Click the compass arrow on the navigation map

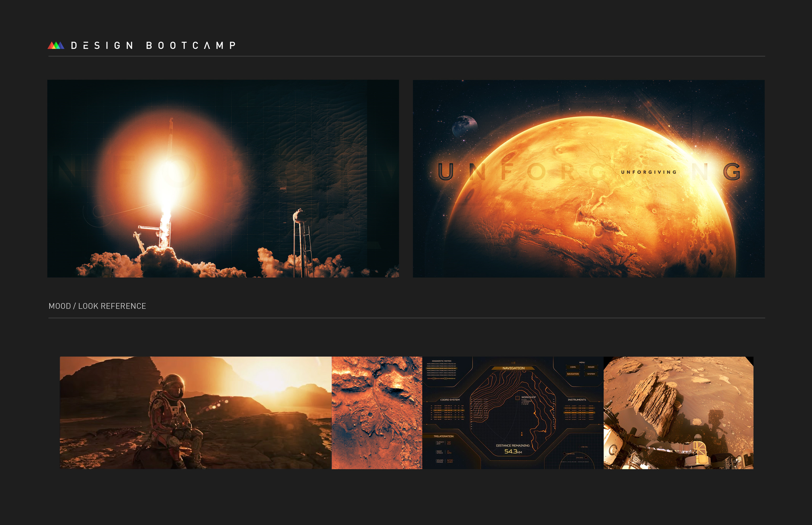522,433
